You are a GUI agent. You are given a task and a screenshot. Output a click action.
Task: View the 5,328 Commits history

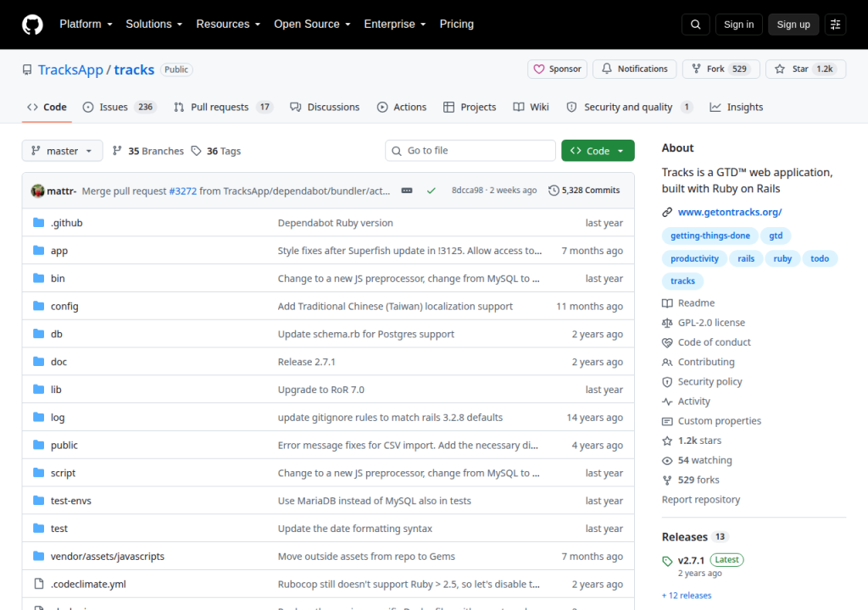tap(584, 191)
